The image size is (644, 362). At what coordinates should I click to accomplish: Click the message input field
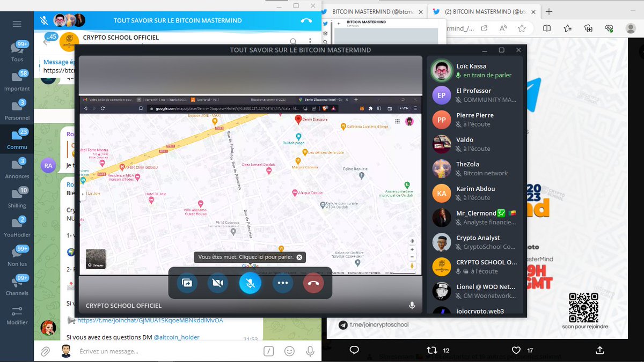tap(166, 351)
